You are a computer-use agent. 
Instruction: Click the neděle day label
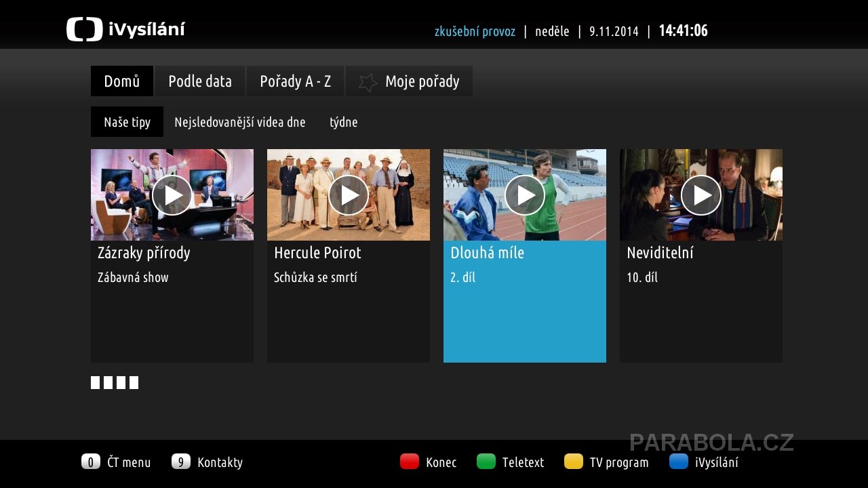552,31
